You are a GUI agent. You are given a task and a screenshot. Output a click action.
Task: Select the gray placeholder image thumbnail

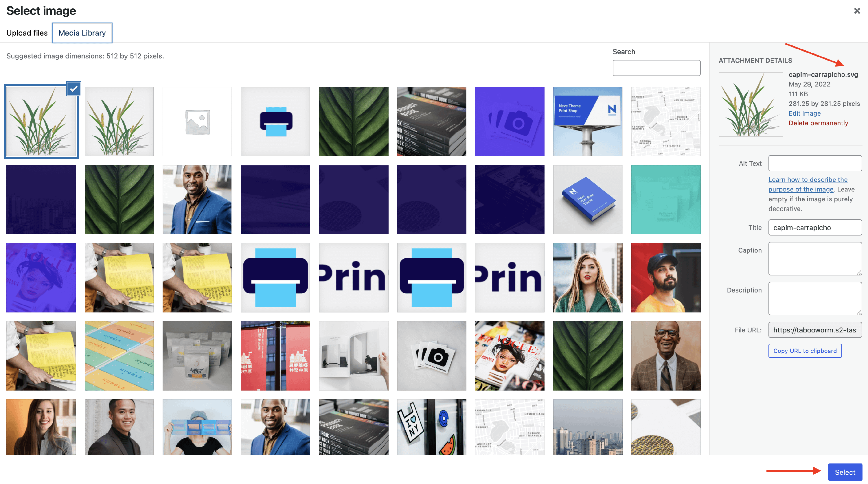coord(197,121)
